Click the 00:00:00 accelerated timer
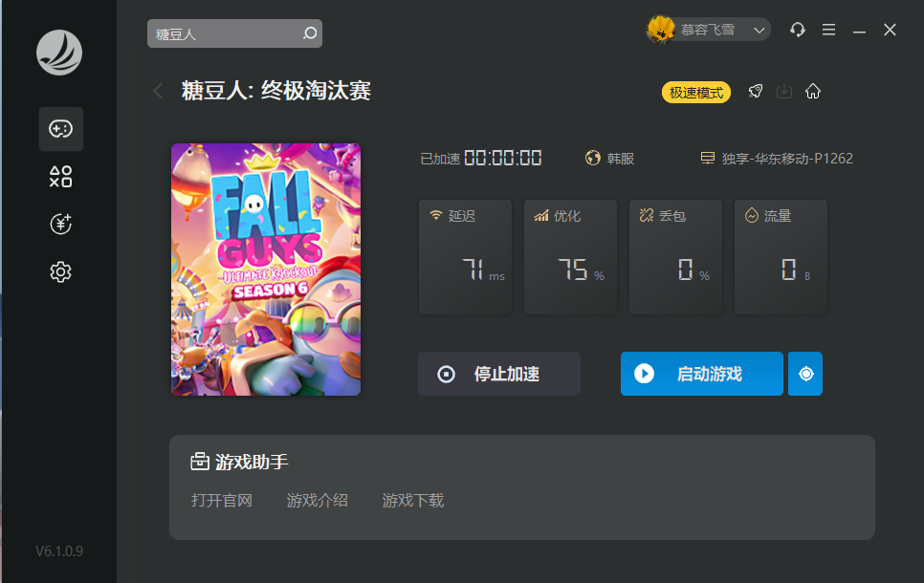Viewport: 924px width, 583px height. pos(503,158)
